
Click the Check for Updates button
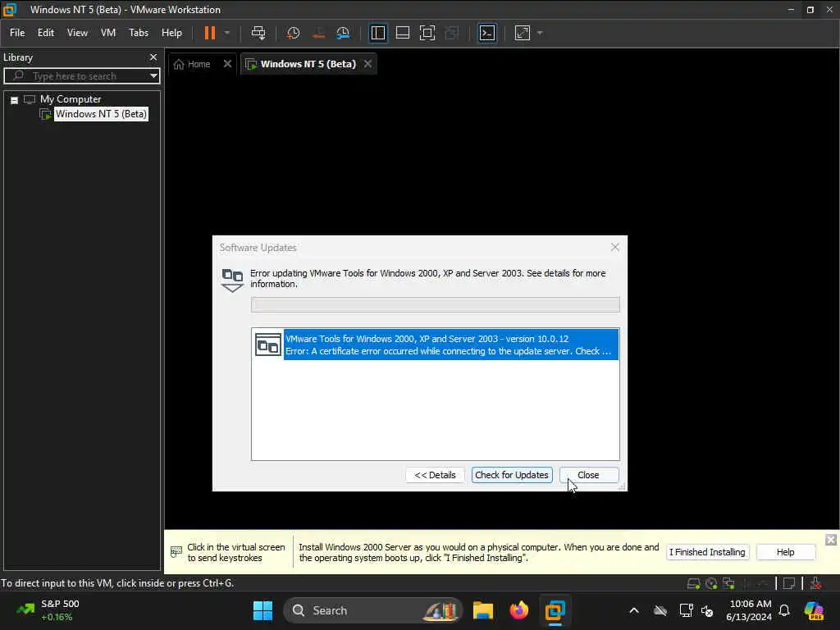[512, 475]
